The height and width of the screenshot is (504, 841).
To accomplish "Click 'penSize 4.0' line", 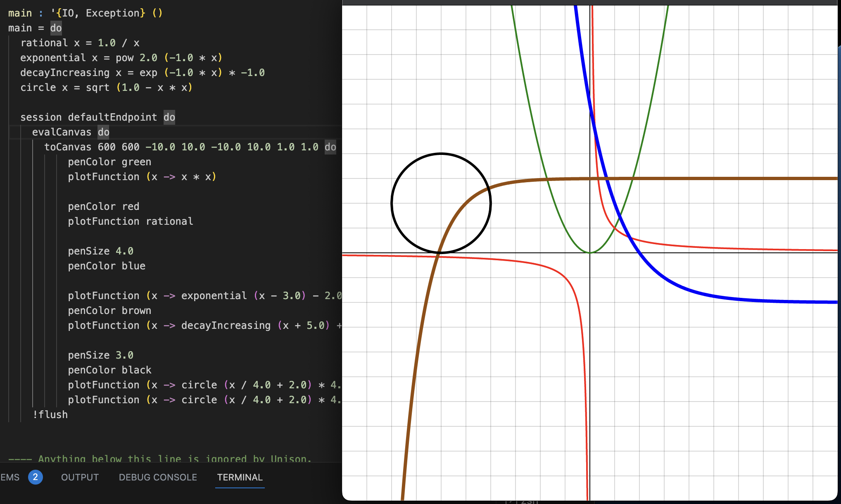I will (101, 251).
